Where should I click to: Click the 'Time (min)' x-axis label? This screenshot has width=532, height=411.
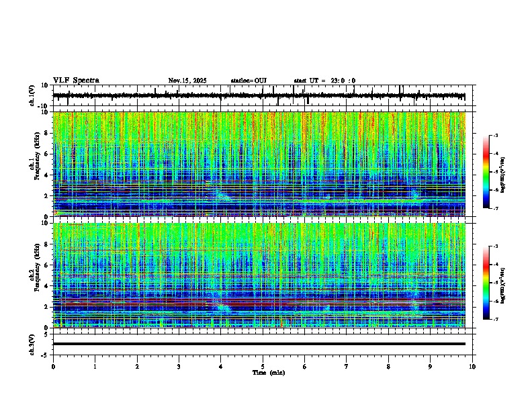[269, 373]
